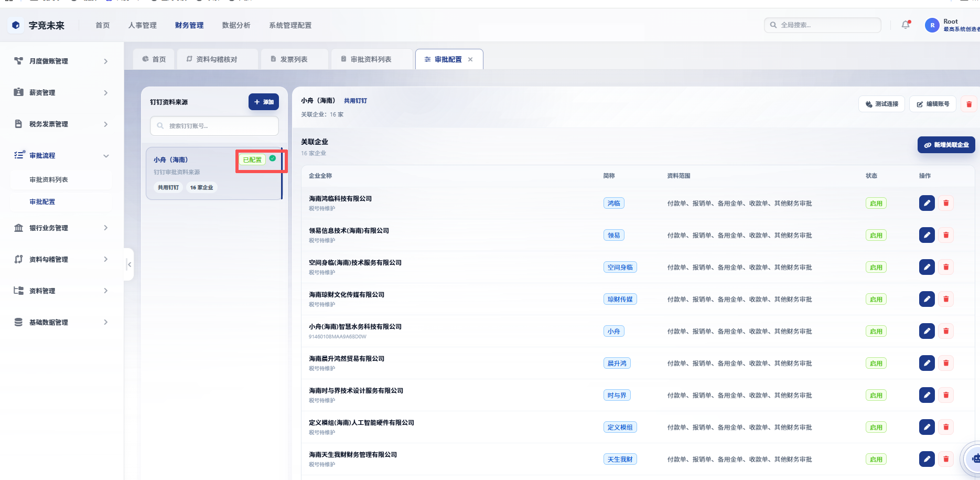Screen dimensions: 980x480
Task: Switch to the 审批资料列表 tab
Action: coord(371,59)
